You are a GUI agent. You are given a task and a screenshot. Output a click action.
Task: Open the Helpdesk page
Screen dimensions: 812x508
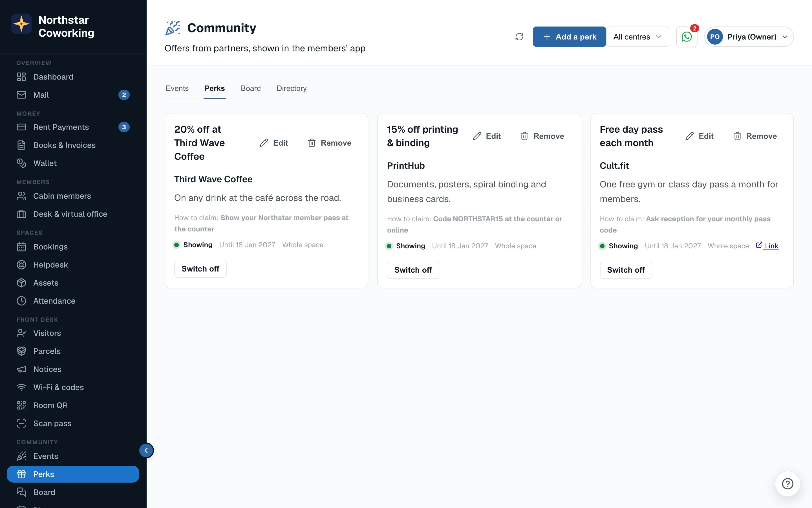tap(73, 265)
